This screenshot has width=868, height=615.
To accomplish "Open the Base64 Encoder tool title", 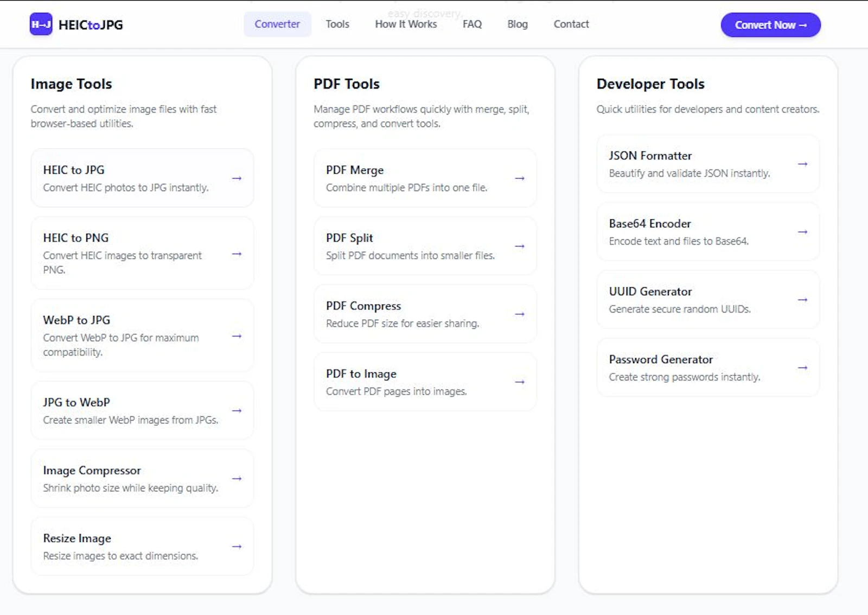I will pyautogui.click(x=650, y=224).
